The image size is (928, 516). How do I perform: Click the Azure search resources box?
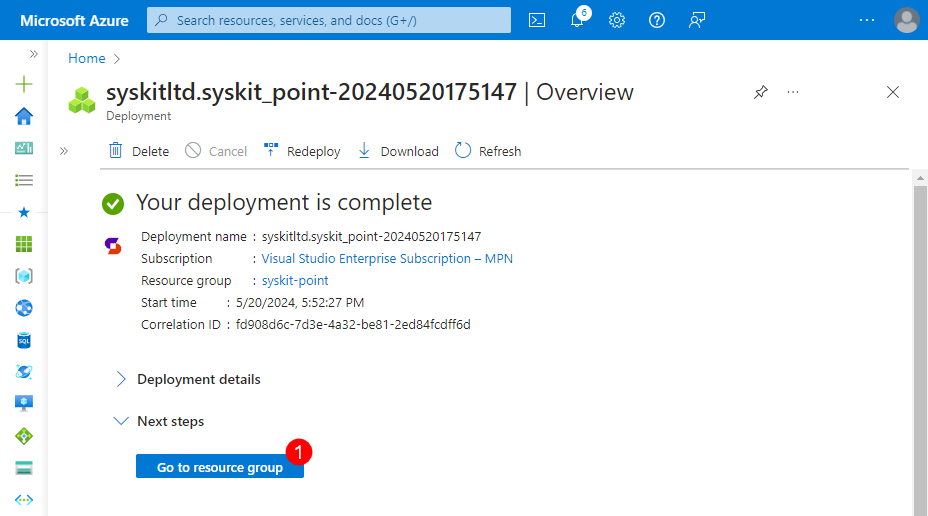click(x=330, y=20)
